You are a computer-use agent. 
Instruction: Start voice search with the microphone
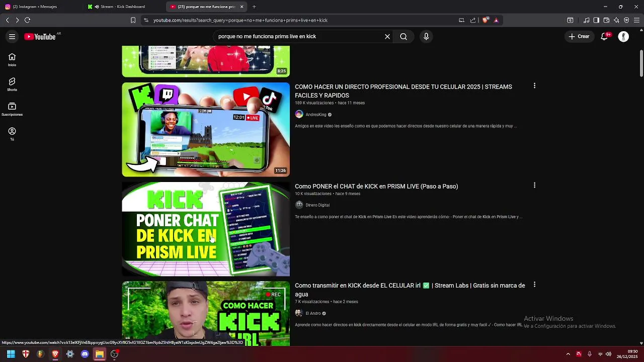point(426,36)
